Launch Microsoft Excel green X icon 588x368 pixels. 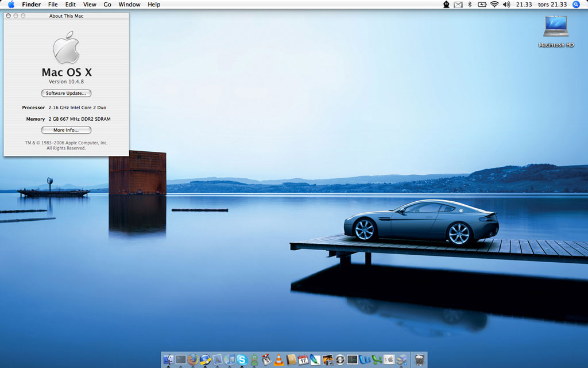(x=377, y=360)
